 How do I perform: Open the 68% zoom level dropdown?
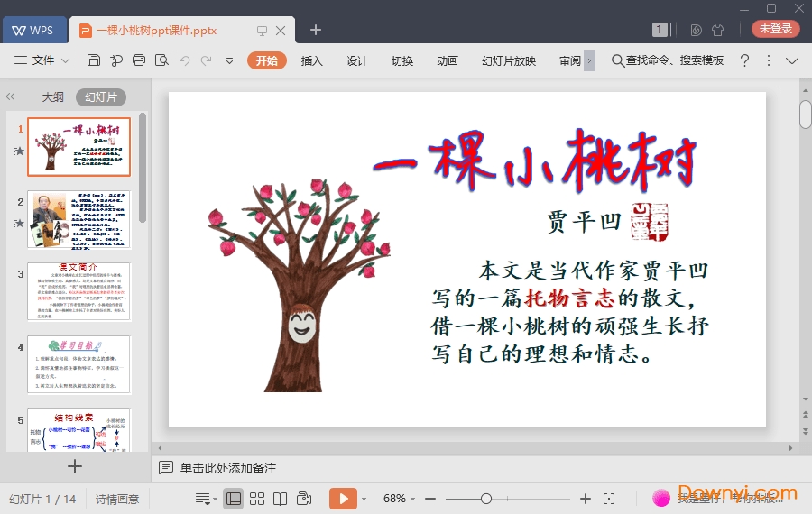(399, 499)
